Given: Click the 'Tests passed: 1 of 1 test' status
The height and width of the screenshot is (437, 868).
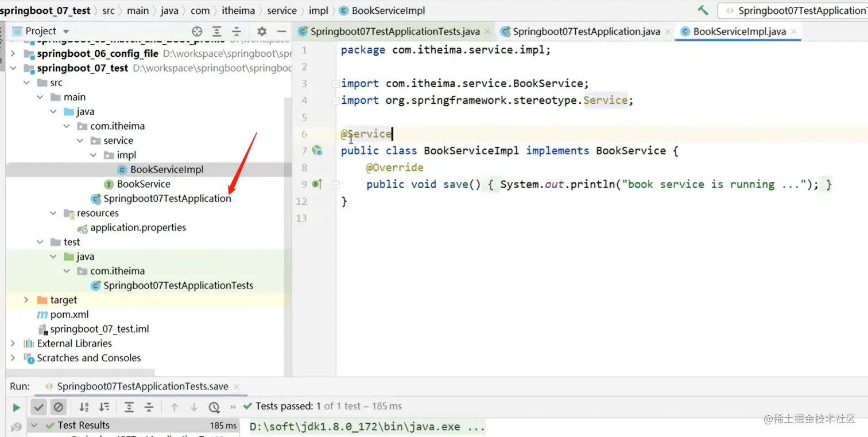Looking at the screenshot, I should click(x=323, y=406).
